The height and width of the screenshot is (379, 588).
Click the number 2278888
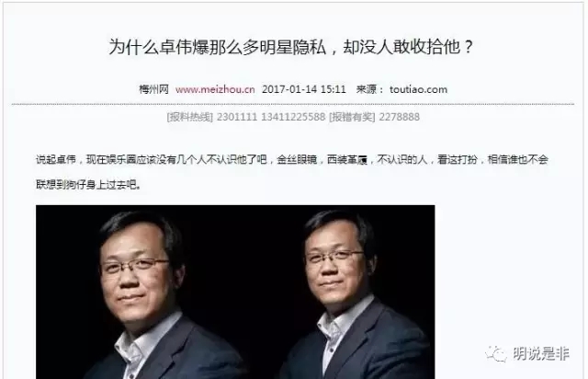(x=400, y=117)
